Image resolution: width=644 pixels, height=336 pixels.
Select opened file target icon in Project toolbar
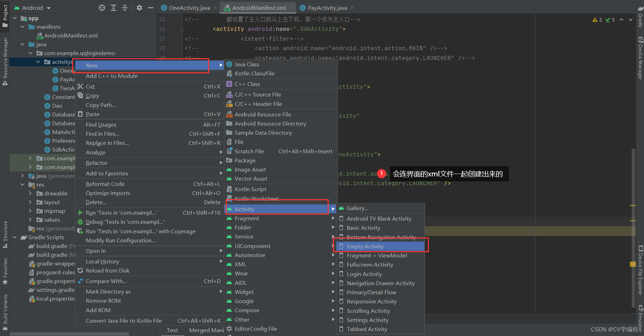[x=102, y=8]
